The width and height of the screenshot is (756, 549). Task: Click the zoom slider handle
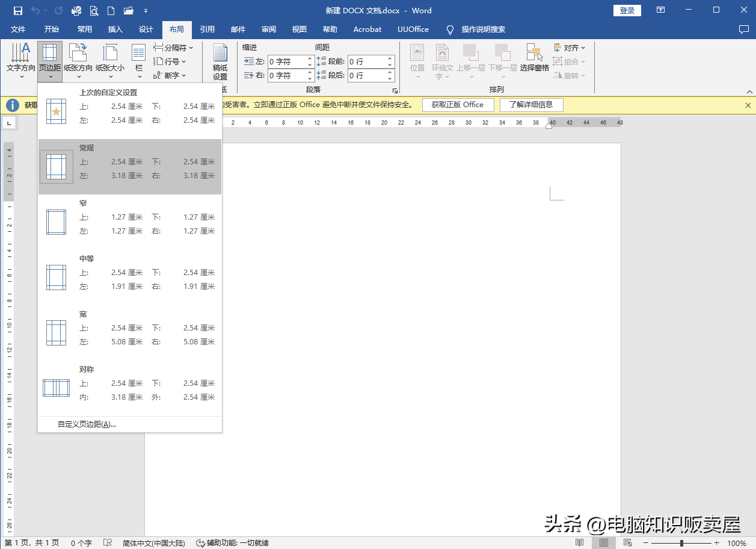(x=681, y=543)
